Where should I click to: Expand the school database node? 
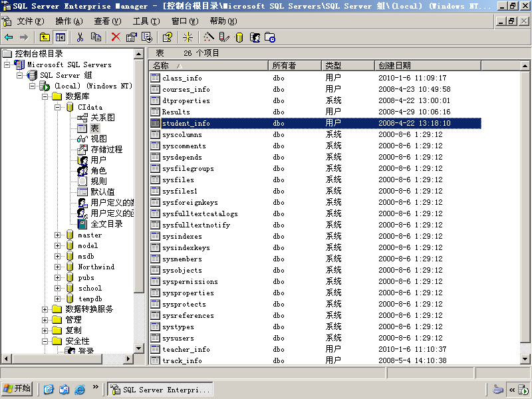click(57, 288)
